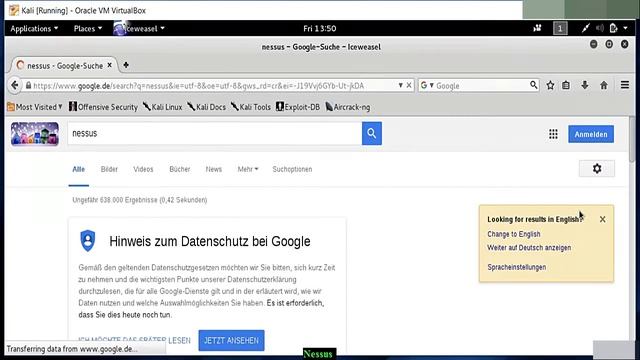Image resolution: width=640 pixels, height=360 pixels.
Task: Open search engine selector G dropdown
Action: pos(427,85)
